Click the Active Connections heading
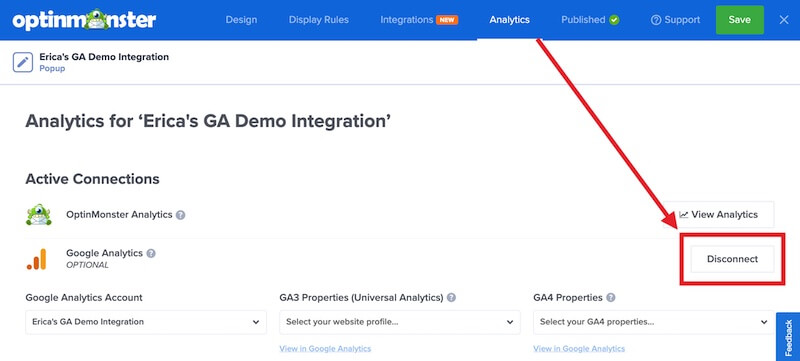This screenshot has width=800, height=361. [x=92, y=179]
